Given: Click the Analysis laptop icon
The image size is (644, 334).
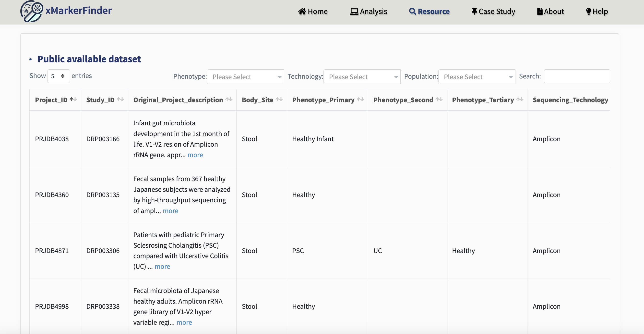Looking at the screenshot, I should coord(354,12).
